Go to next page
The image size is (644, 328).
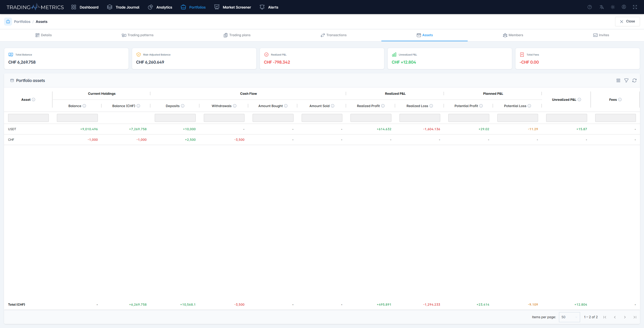625,317
